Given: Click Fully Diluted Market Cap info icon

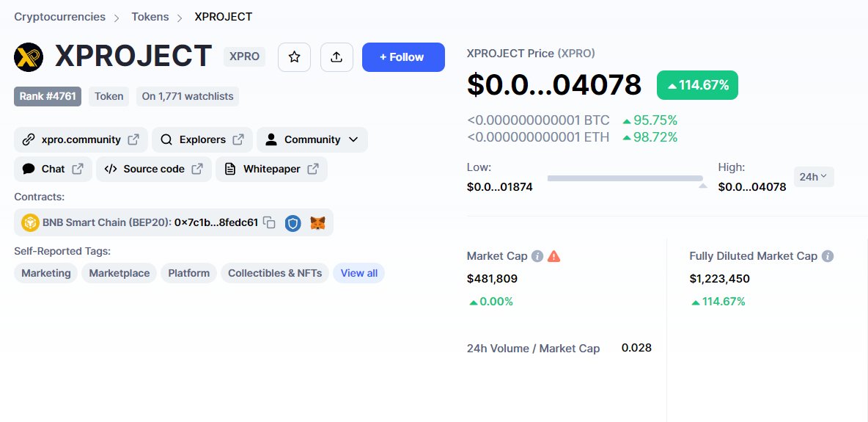Looking at the screenshot, I should (828, 256).
